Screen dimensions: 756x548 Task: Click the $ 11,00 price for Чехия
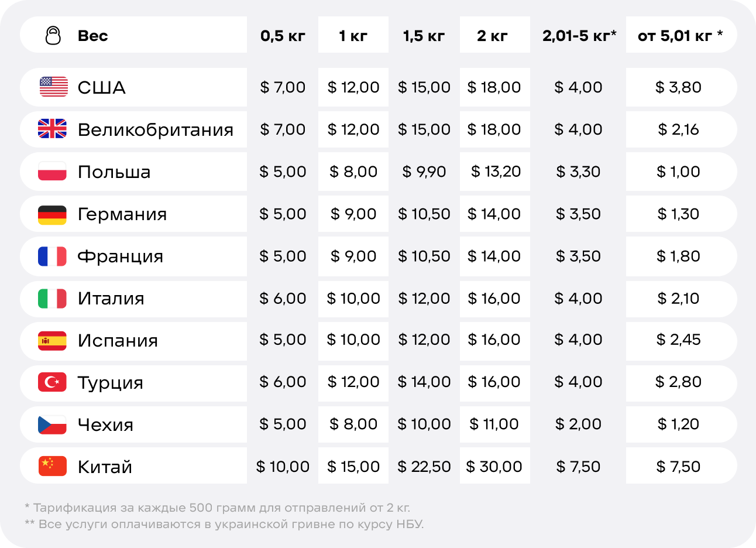(x=494, y=424)
